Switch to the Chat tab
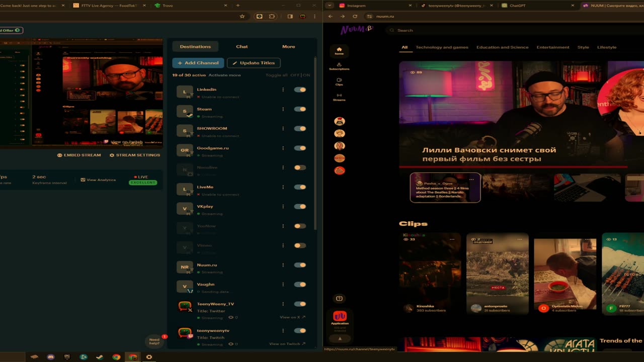The height and width of the screenshot is (362, 644). (x=242, y=46)
